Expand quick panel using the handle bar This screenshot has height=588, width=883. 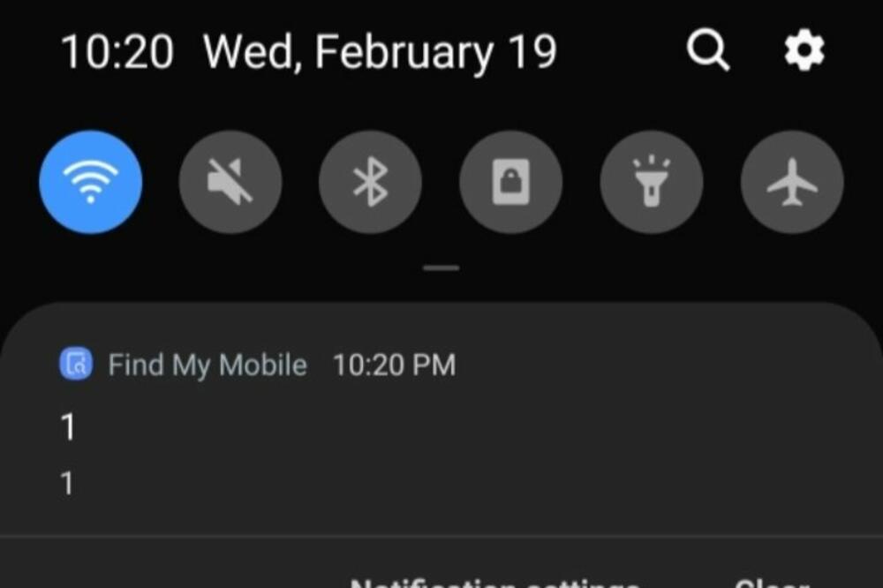click(x=441, y=268)
